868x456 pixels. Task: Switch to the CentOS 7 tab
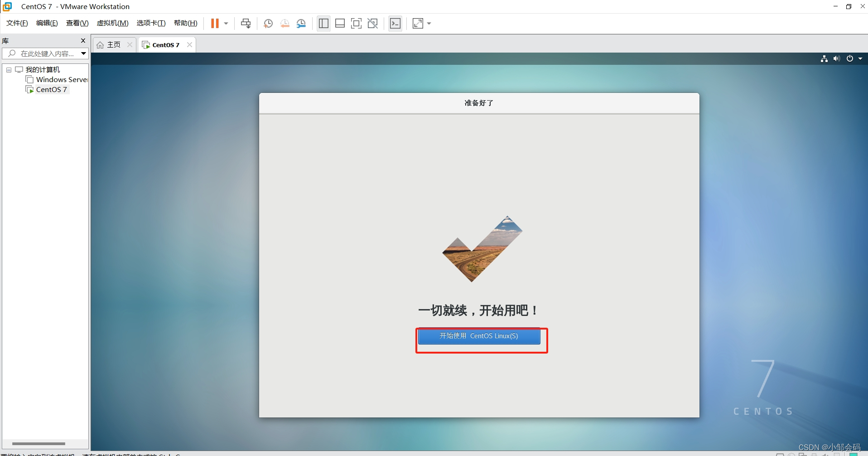coord(166,45)
